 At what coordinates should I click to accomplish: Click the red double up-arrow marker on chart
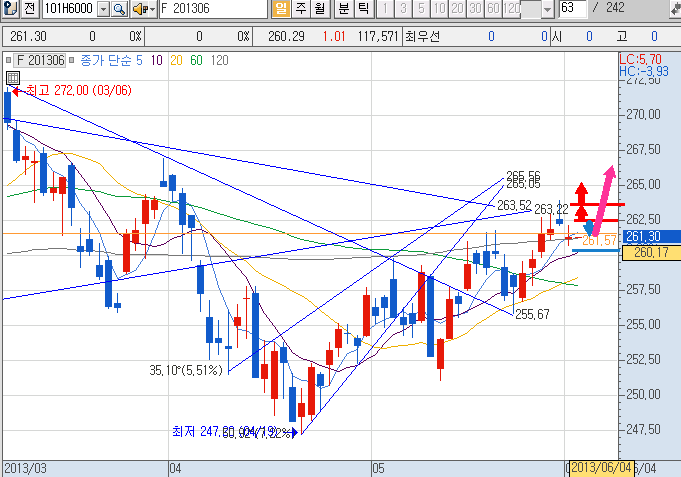(579, 200)
